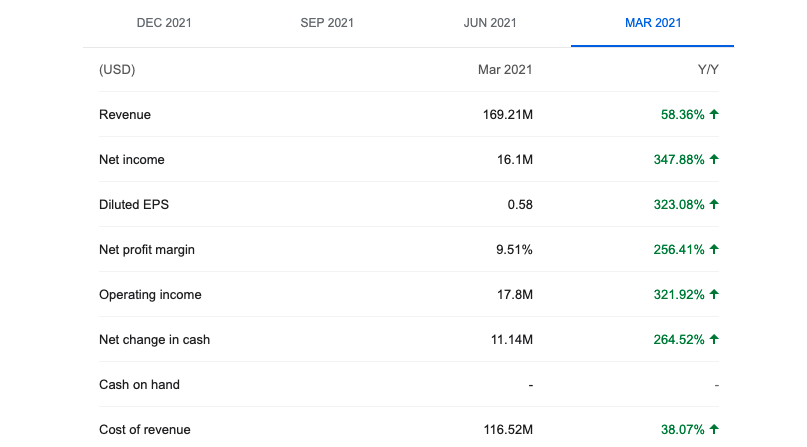Switch to the DEC 2021 tab

(164, 23)
